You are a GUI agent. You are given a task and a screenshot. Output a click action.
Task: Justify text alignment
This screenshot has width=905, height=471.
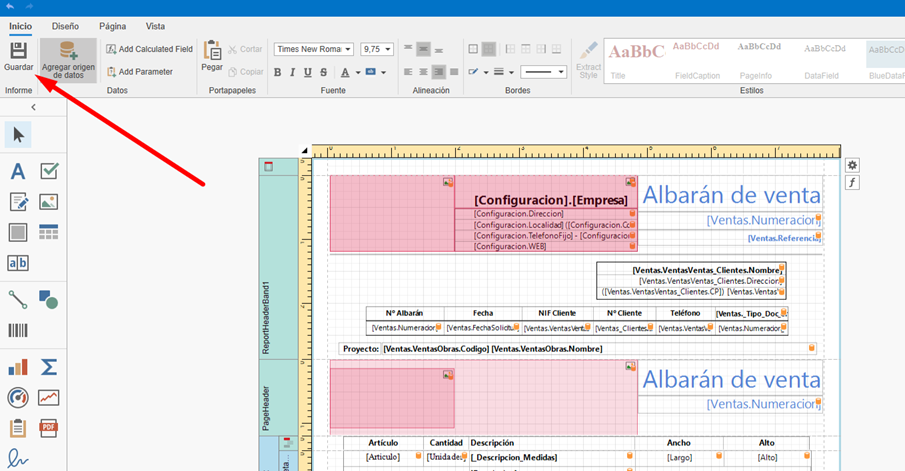pyautogui.click(x=454, y=72)
